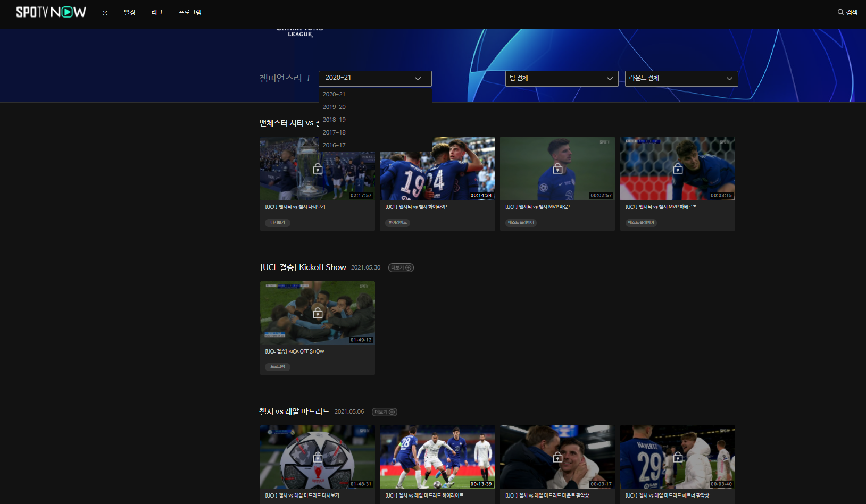Click 프로그램 tag under KICK OFF SHOW
The height and width of the screenshot is (504, 866).
click(278, 367)
